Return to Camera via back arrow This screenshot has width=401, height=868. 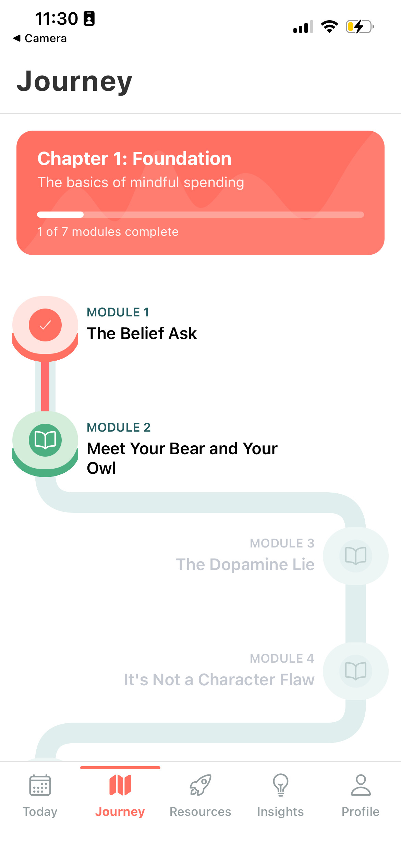[x=17, y=38]
